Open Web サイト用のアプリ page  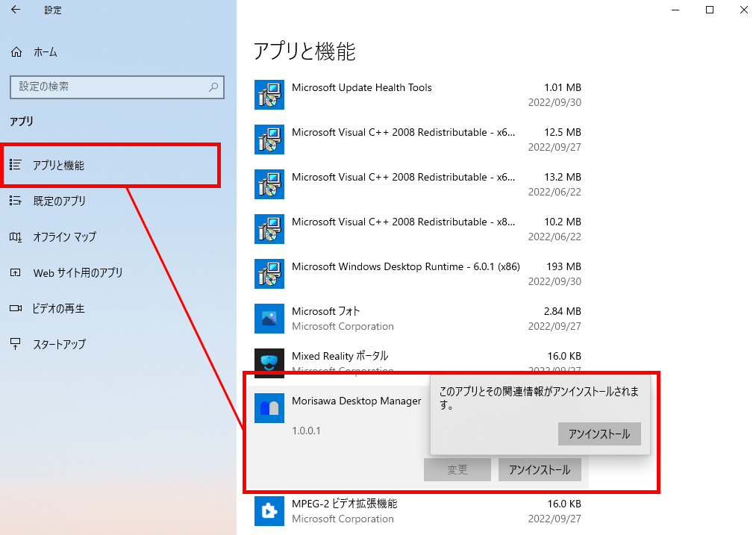78,273
